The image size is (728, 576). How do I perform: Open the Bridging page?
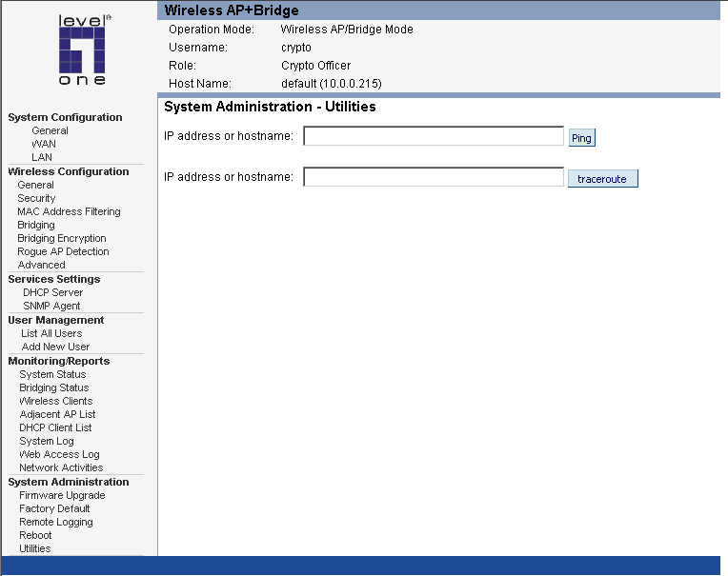point(36,226)
